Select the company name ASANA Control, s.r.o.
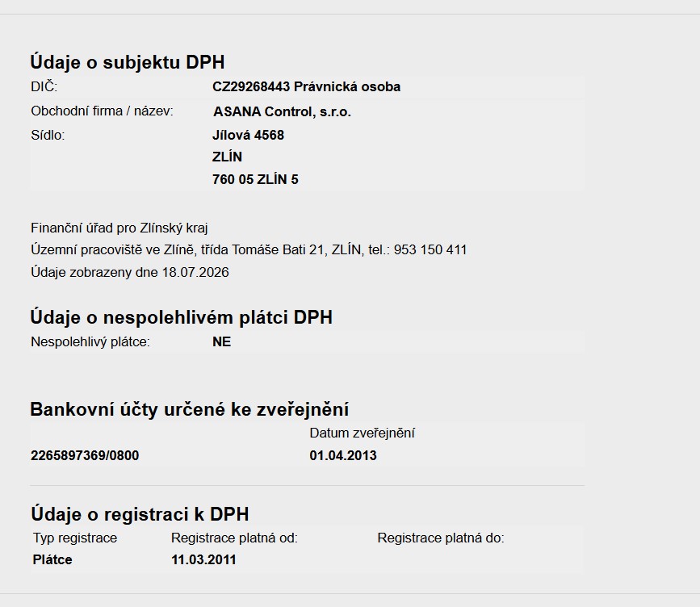The width and height of the screenshot is (700, 607). click(282, 111)
